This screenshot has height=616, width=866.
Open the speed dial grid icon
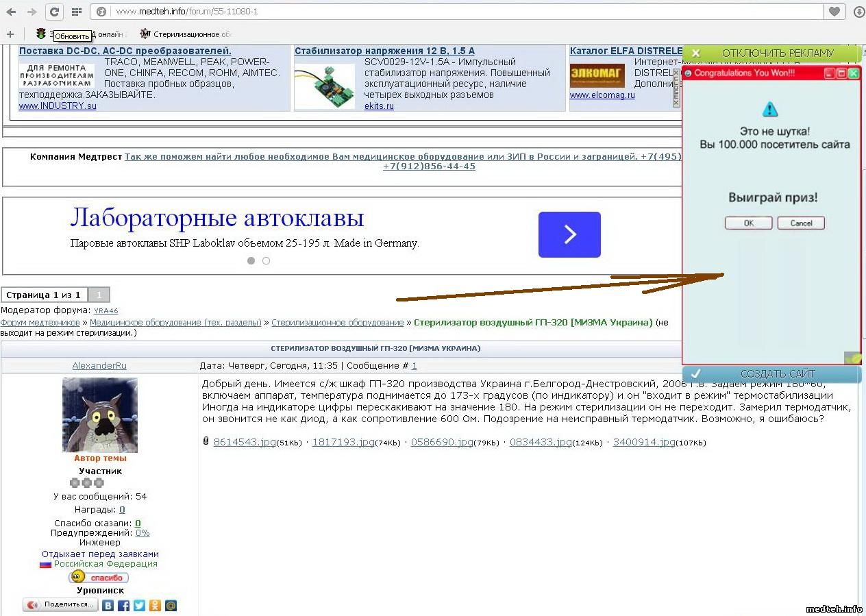pos(77,12)
